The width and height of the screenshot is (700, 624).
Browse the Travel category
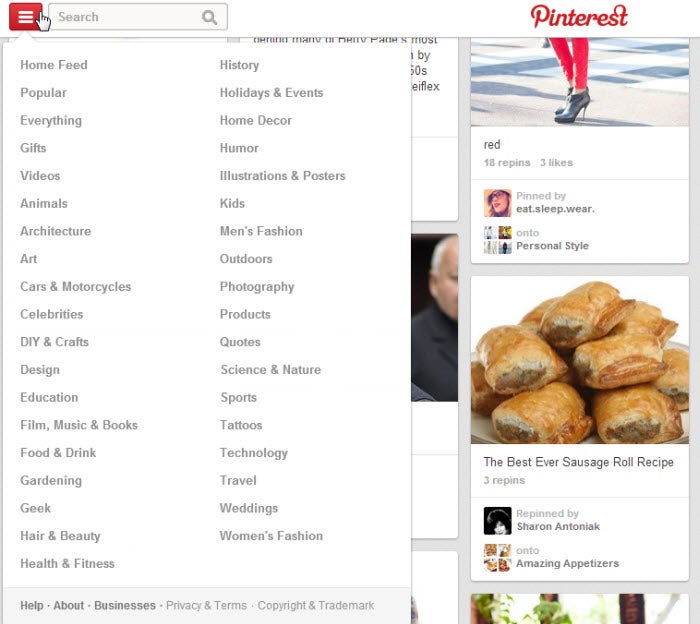pyautogui.click(x=238, y=480)
